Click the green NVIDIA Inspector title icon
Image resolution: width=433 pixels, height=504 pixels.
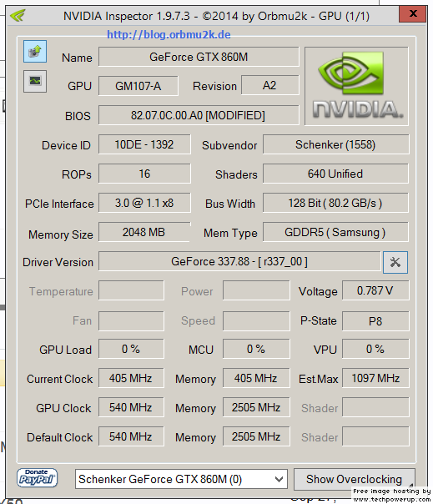click(18, 15)
